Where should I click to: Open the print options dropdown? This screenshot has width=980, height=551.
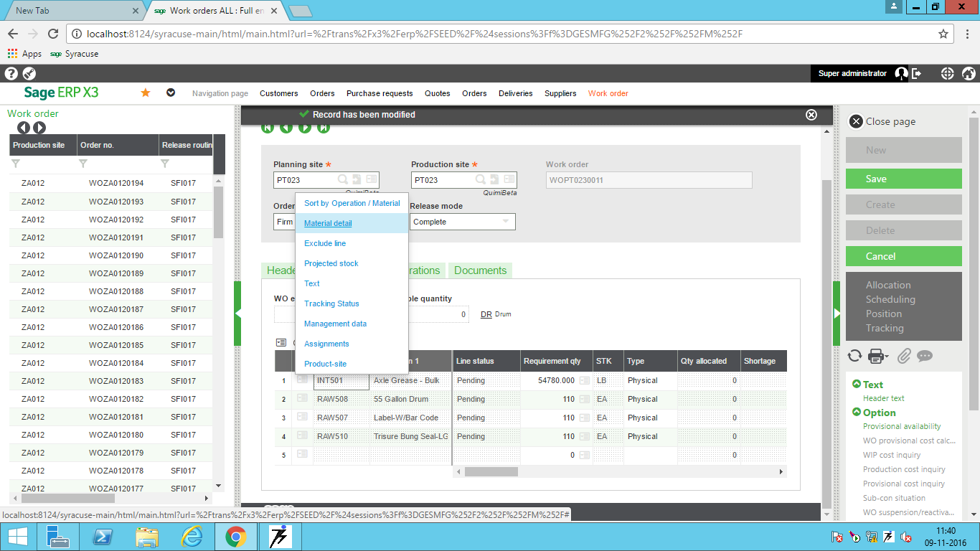point(878,356)
